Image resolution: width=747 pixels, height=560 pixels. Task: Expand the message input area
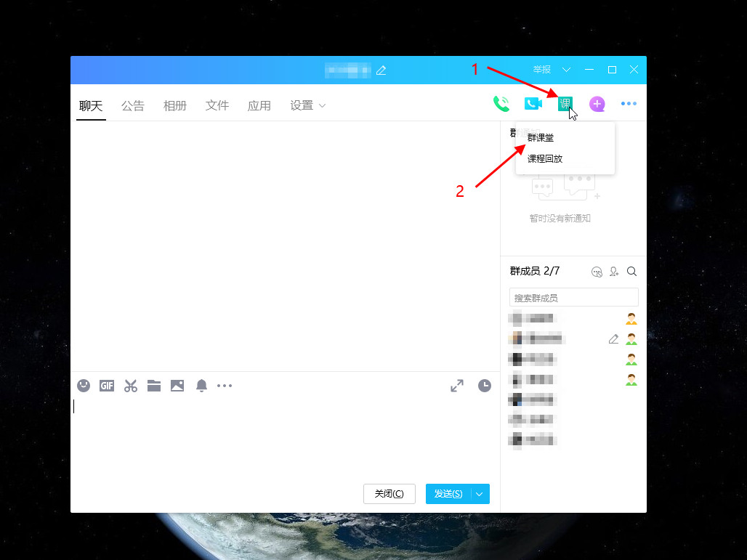[457, 386]
